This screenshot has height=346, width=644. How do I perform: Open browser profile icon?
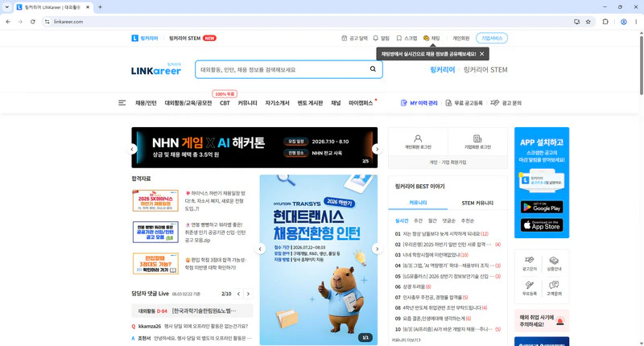tap(623, 22)
